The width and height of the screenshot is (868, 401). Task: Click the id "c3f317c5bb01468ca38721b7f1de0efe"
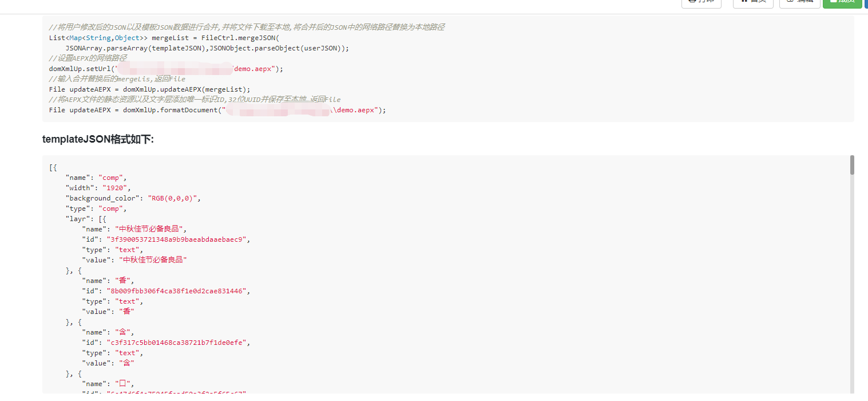click(x=176, y=343)
